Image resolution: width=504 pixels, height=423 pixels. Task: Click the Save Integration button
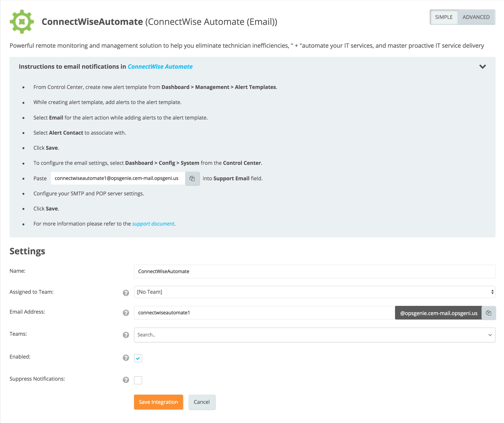(x=158, y=402)
